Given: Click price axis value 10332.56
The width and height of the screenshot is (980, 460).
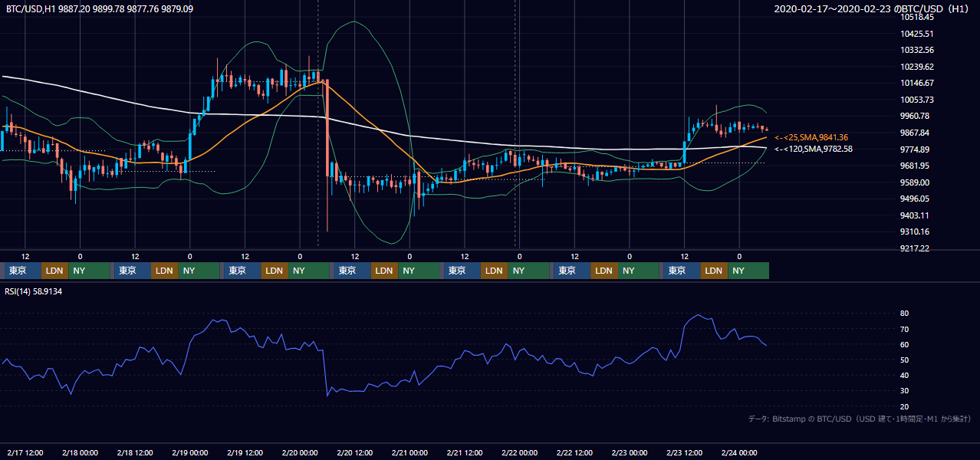Looking at the screenshot, I should pyautogui.click(x=916, y=50).
